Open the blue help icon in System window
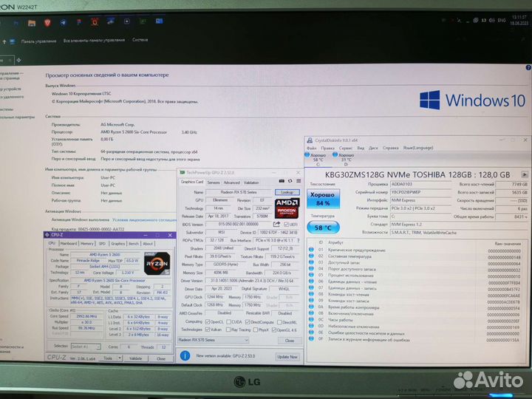532x399 pixels. click(528, 68)
